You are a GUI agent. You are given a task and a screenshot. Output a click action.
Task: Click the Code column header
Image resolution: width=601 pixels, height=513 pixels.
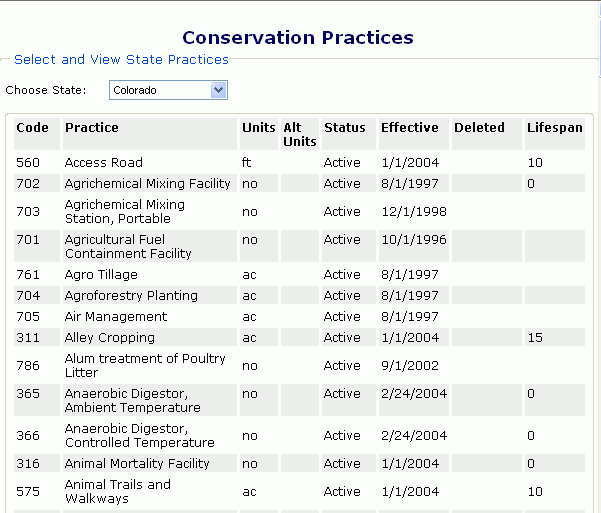tap(32, 128)
